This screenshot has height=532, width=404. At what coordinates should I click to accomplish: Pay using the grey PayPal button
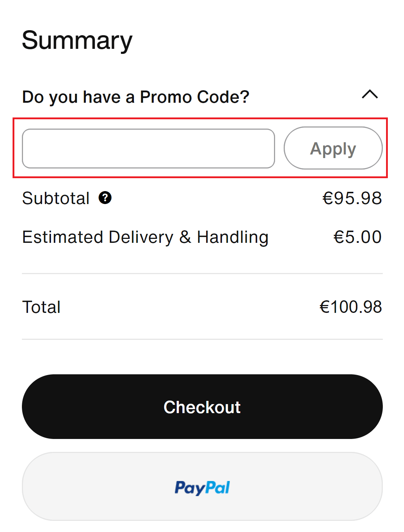pyautogui.click(x=202, y=486)
